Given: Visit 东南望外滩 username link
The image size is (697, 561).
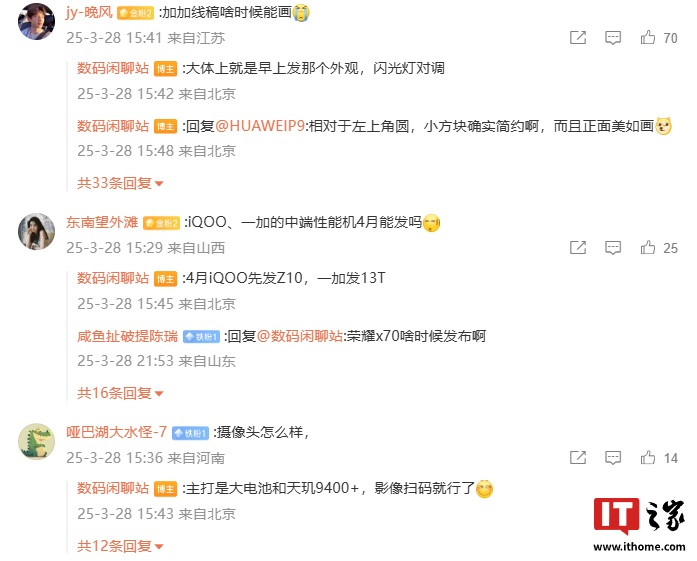Looking at the screenshot, I should point(102,222).
